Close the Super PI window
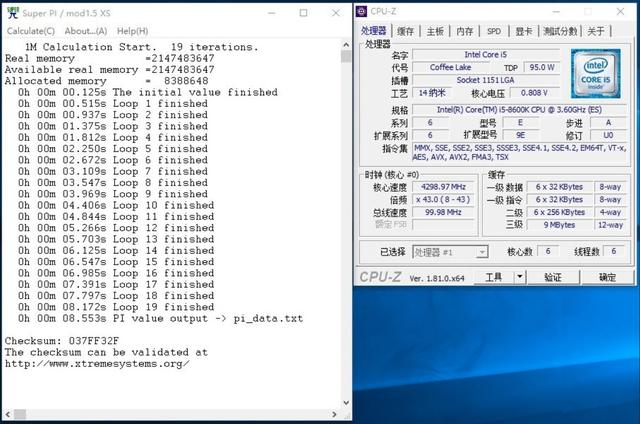This screenshot has width=640, height=424. [336, 13]
